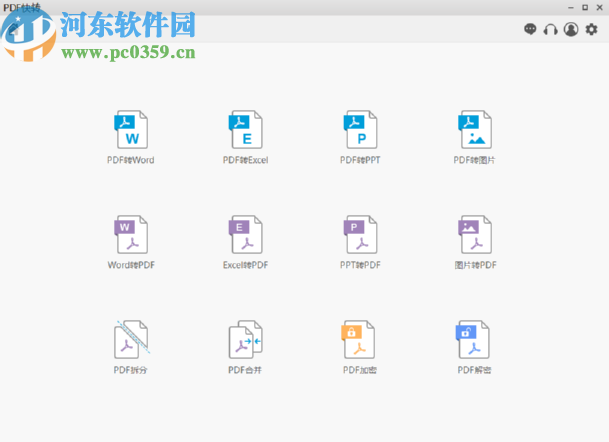Close the PDF快转 window
This screenshot has width=609, height=442.
click(x=599, y=7)
